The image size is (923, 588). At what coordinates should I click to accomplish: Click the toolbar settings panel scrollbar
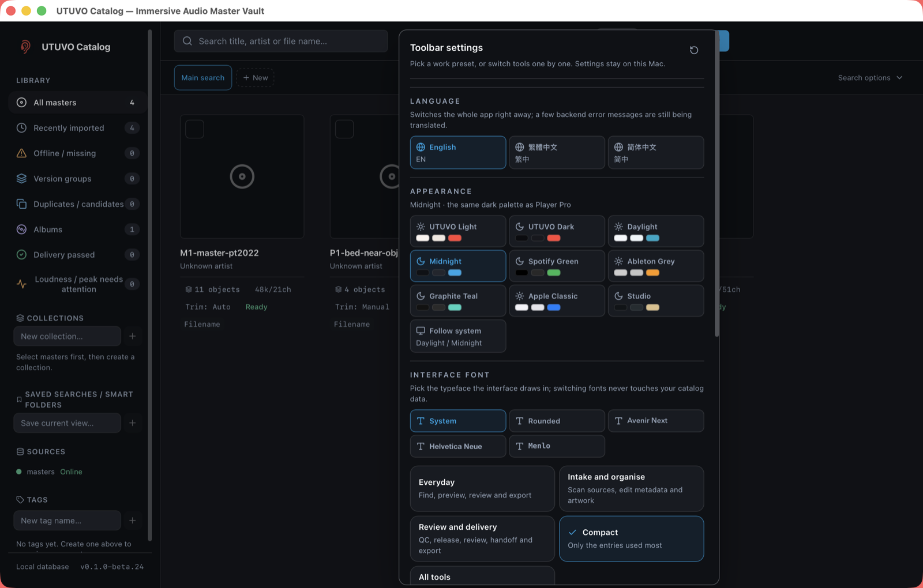coord(717,183)
